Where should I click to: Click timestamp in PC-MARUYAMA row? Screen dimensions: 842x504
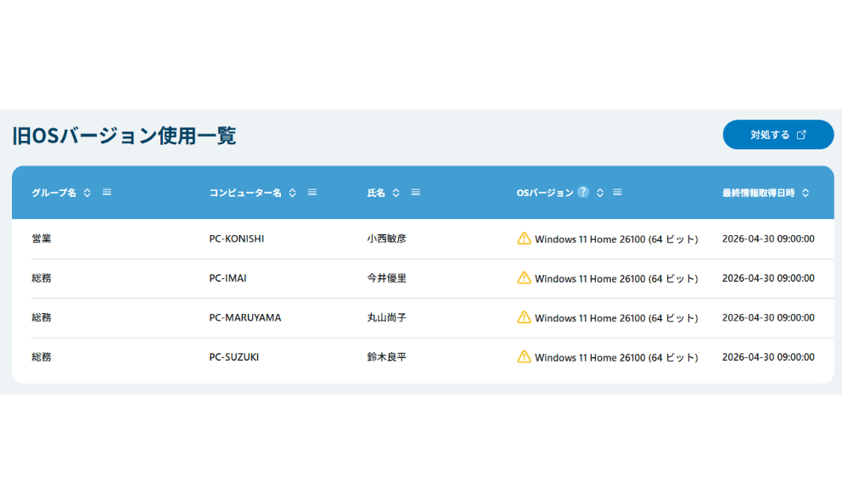click(768, 317)
